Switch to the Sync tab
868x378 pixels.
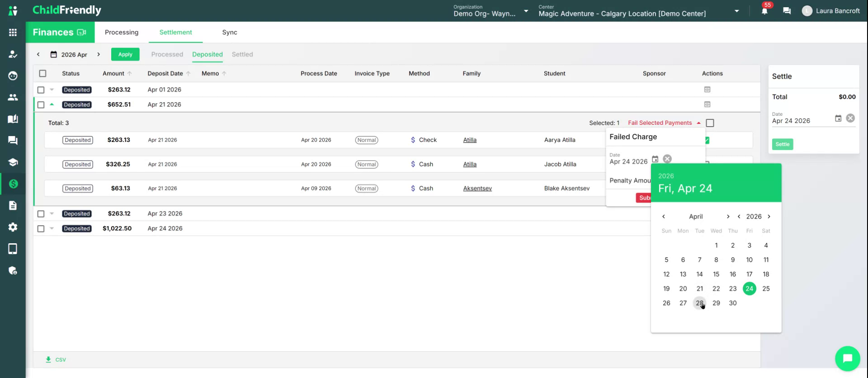pos(230,33)
